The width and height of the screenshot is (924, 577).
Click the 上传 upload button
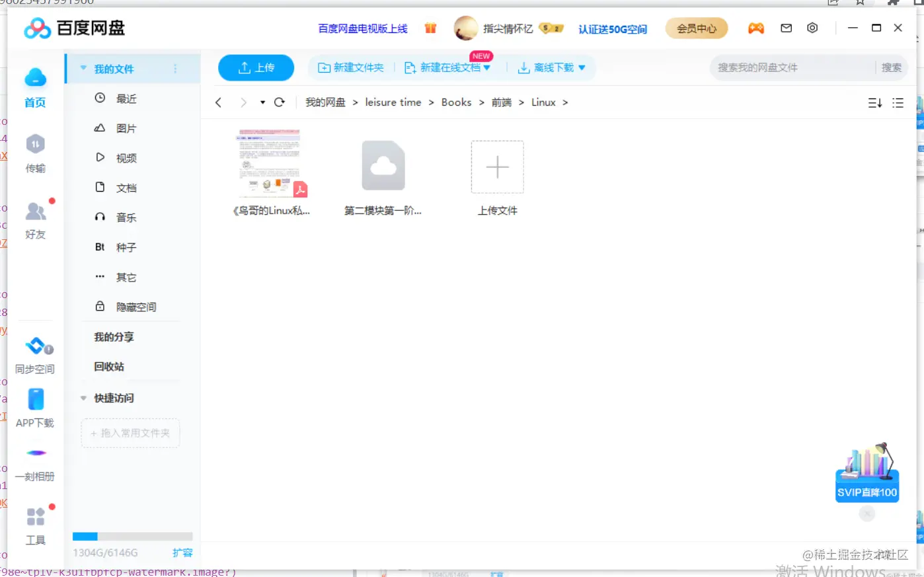pyautogui.click(x=256, y=67)
